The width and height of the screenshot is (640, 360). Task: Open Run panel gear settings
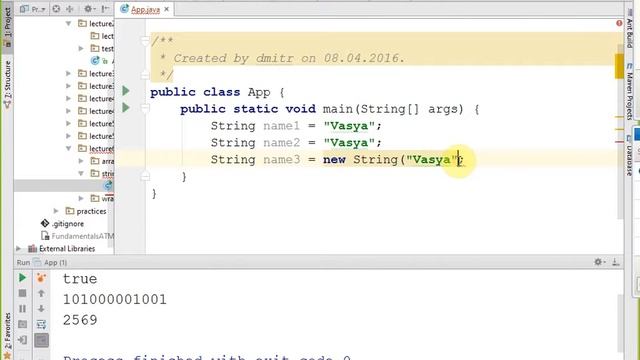pyautogui.click(x=599, y=262)
